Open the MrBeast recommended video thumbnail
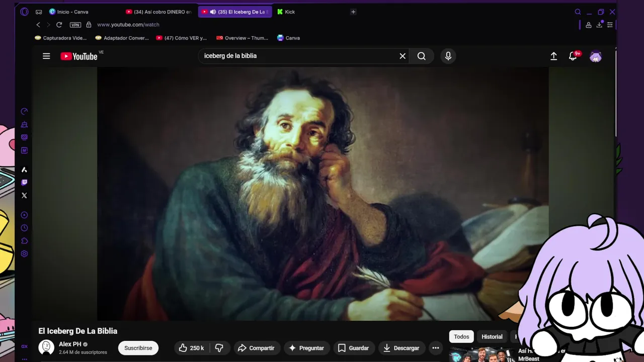Viewport: 644px width, 362px height. (482, 354)
